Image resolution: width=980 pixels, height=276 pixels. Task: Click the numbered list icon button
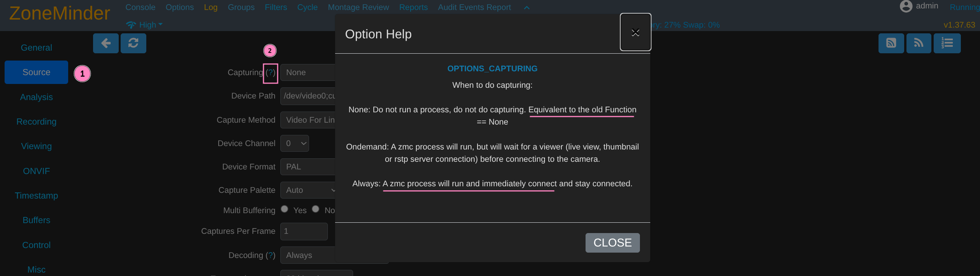point(947,43)
